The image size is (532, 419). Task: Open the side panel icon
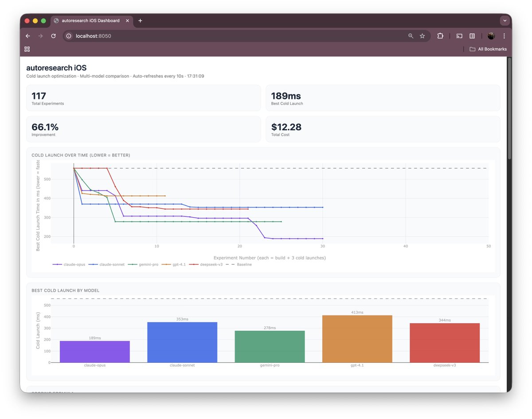click(472, 36)
